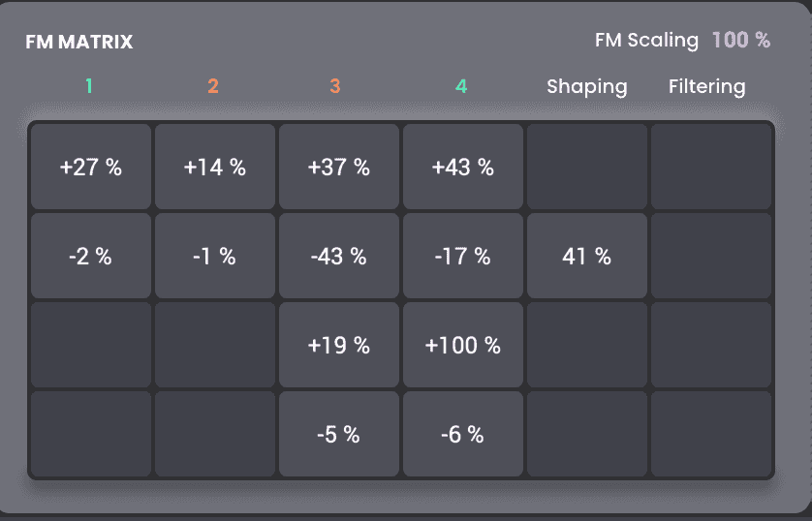Click the +100 % modulation cell
This screenshot has height=521, width=812.
tap(462, 345)
